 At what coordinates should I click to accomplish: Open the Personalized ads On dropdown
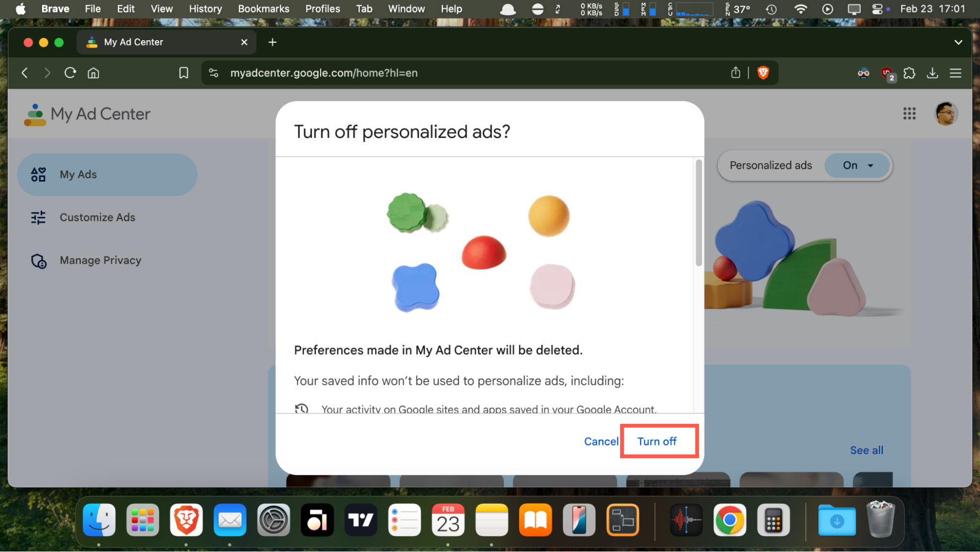(x=857, y=165)
